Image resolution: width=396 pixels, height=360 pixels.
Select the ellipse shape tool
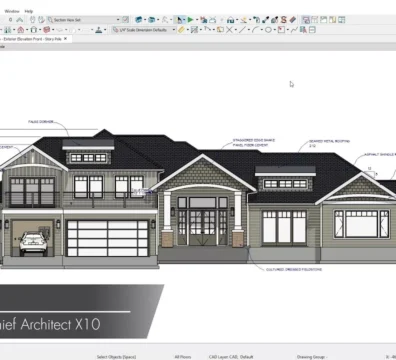click(268, 30)
